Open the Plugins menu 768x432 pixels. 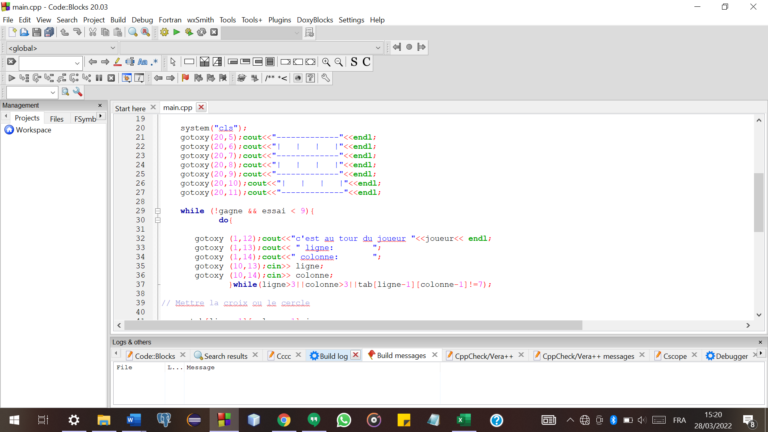coord(280,19)
